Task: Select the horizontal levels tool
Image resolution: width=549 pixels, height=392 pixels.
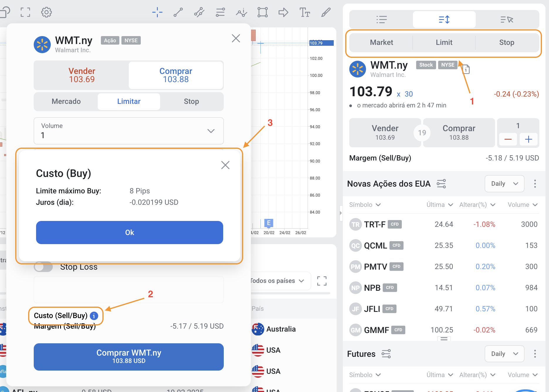Action: point(220,12)
